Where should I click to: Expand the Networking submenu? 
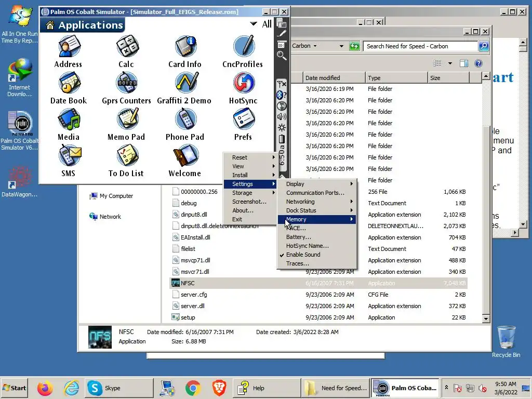coord(317,202)
